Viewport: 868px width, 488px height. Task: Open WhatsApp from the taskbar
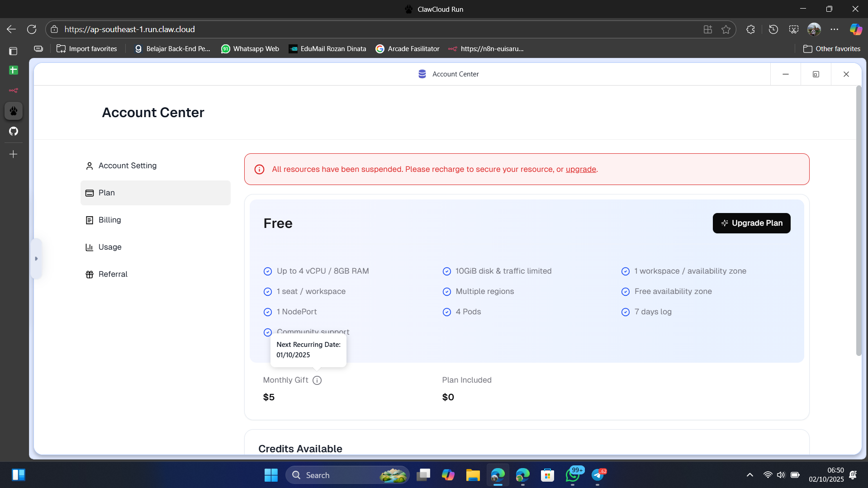572,475
